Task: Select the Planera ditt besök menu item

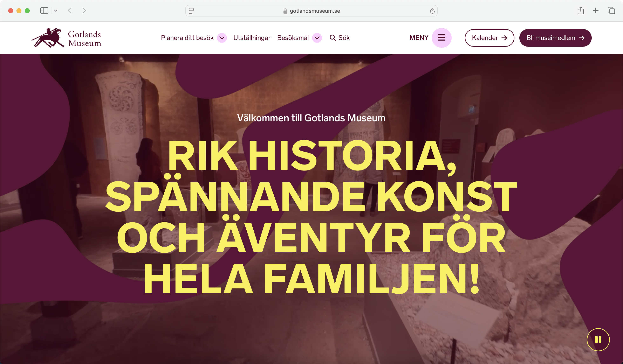Action: (x=187, y=38)
